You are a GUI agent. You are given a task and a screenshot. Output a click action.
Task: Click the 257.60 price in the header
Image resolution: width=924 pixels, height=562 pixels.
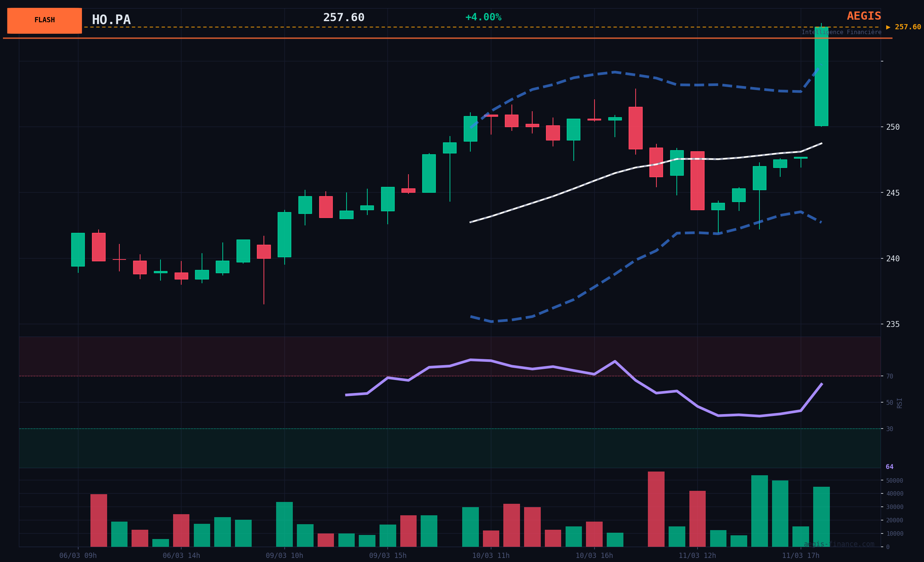(344, 18)
